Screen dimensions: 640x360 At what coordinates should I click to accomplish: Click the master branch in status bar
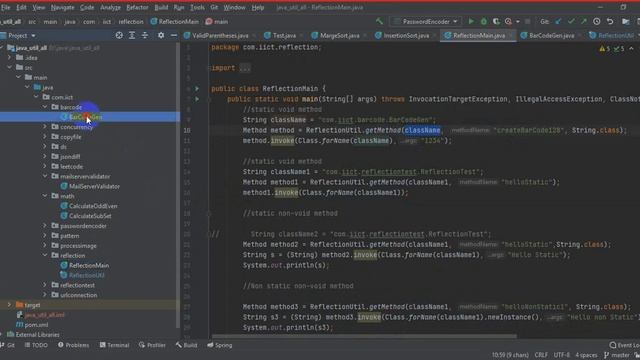tap(617, 355)
